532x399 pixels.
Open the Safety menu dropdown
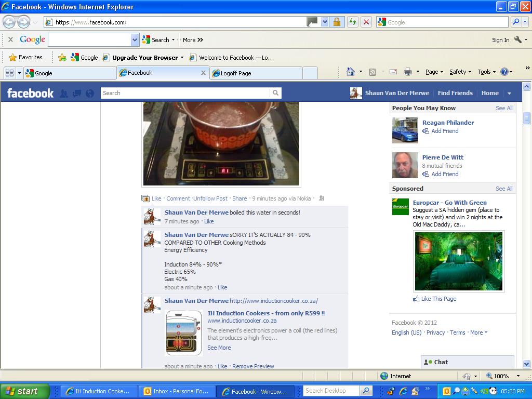pyautogui.click(x=460, y=72)
